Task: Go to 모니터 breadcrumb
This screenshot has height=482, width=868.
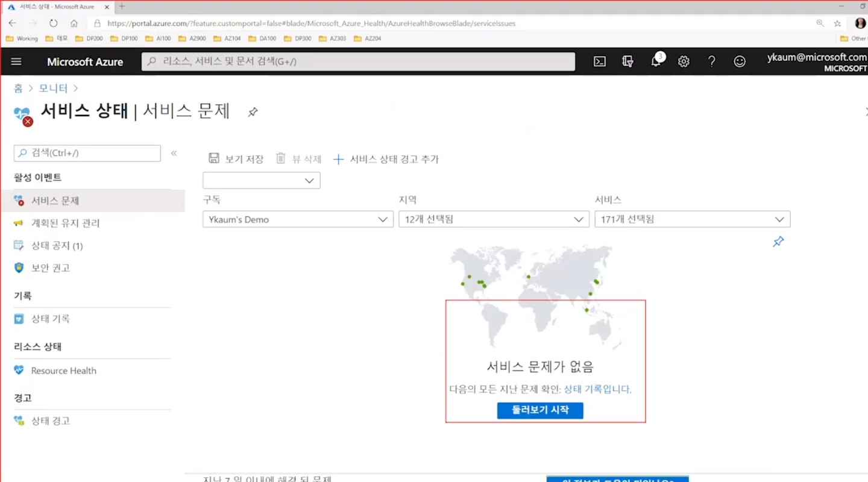Action: pyautogui.click(x=53, y=88)
